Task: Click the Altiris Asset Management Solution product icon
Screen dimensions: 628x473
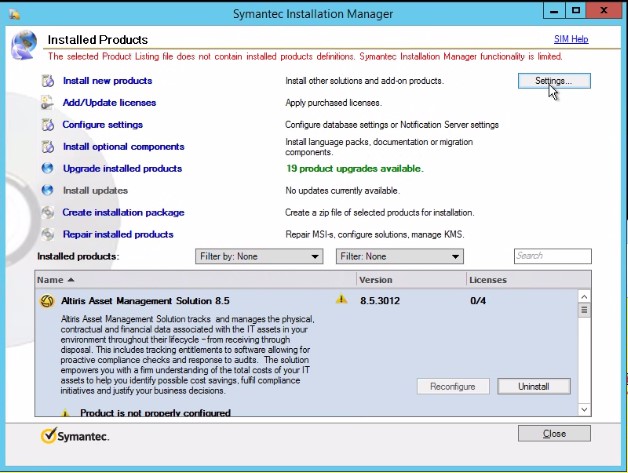Action: click(x=47, y=301)
